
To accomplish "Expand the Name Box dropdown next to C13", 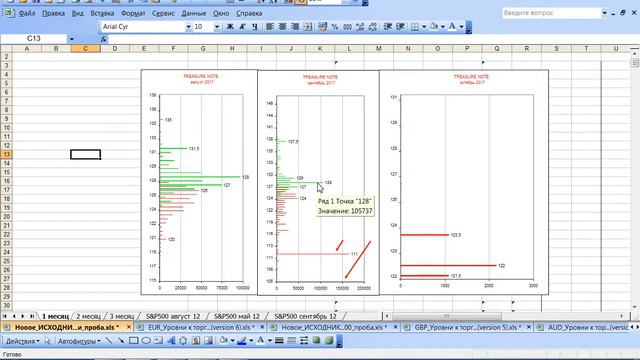I will [71, 39].
